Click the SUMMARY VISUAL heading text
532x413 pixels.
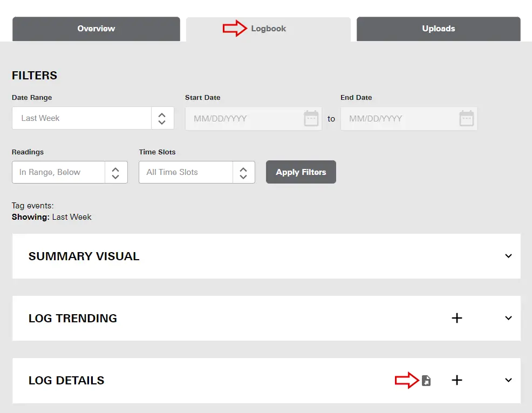pos(84,256)
